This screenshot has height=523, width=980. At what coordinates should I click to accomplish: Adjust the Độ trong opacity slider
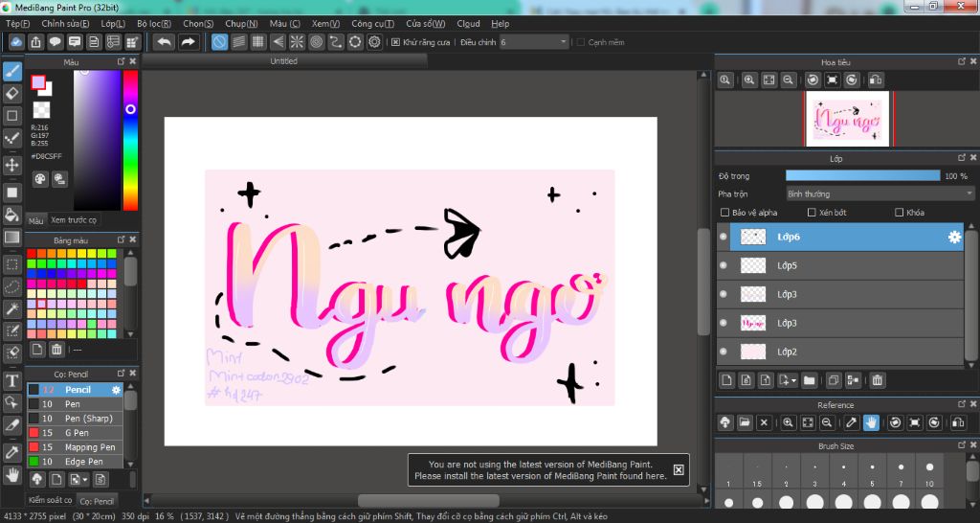pos(862,176)
